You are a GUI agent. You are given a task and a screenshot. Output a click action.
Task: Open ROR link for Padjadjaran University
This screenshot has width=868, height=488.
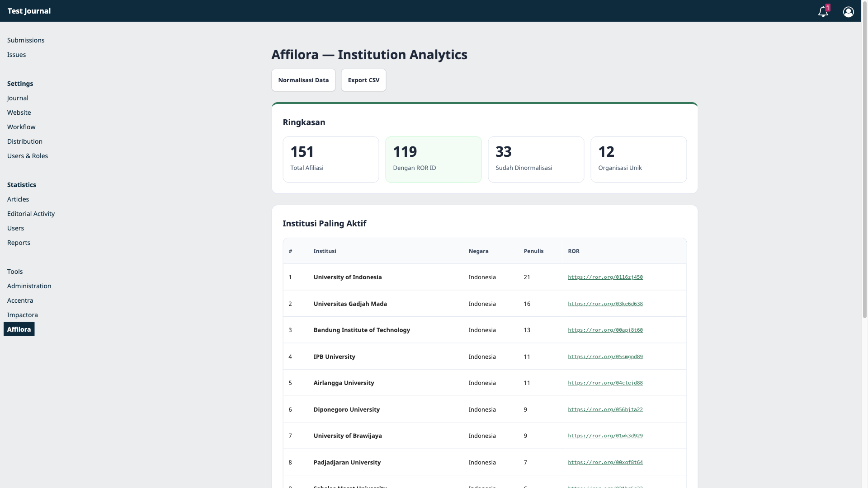(x=605, y=462)
